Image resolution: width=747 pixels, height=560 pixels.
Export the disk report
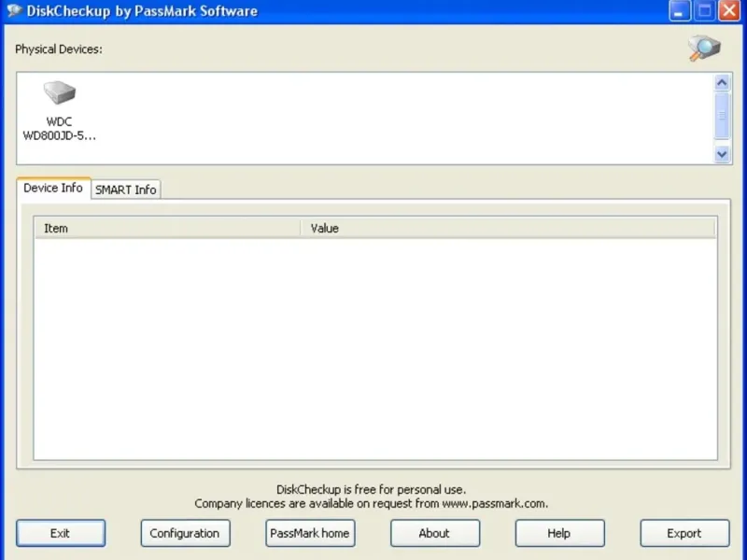684,533
